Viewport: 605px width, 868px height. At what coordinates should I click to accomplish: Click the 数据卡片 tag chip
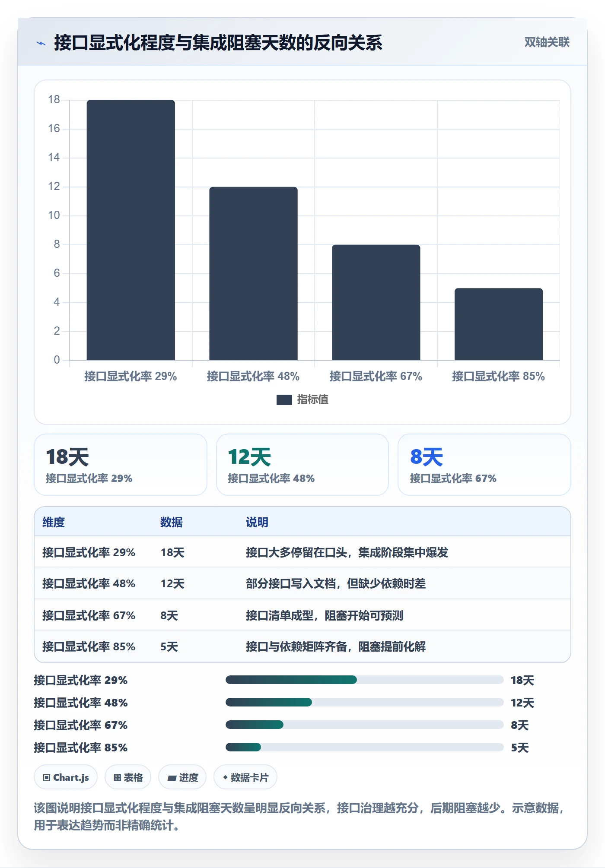click(x=245, y=777)
